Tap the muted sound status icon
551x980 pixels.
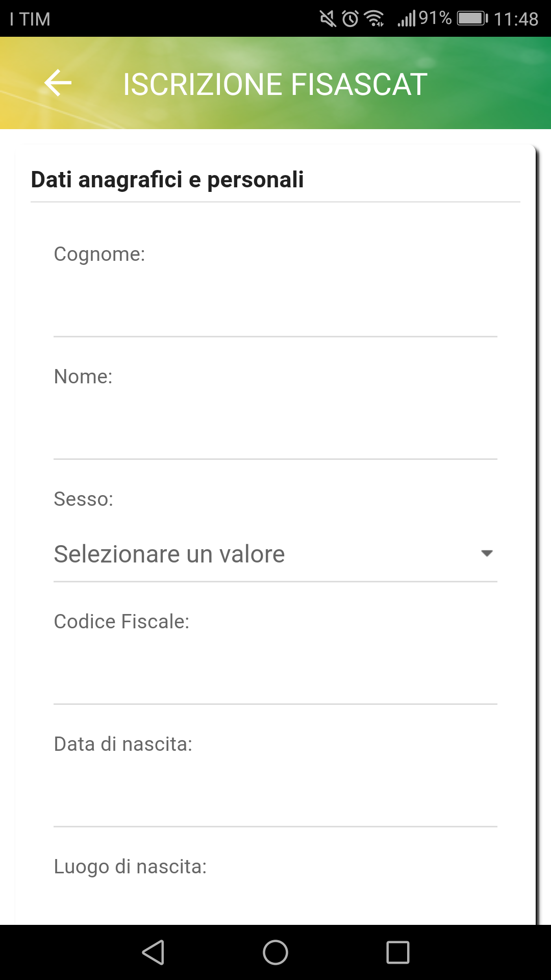[328, 19]
